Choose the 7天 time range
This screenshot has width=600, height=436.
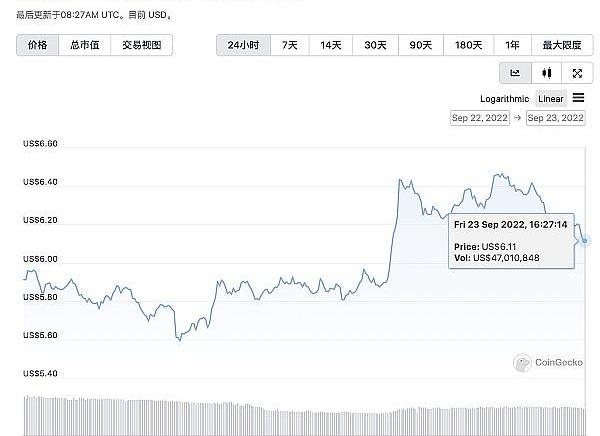pos(290,45)
